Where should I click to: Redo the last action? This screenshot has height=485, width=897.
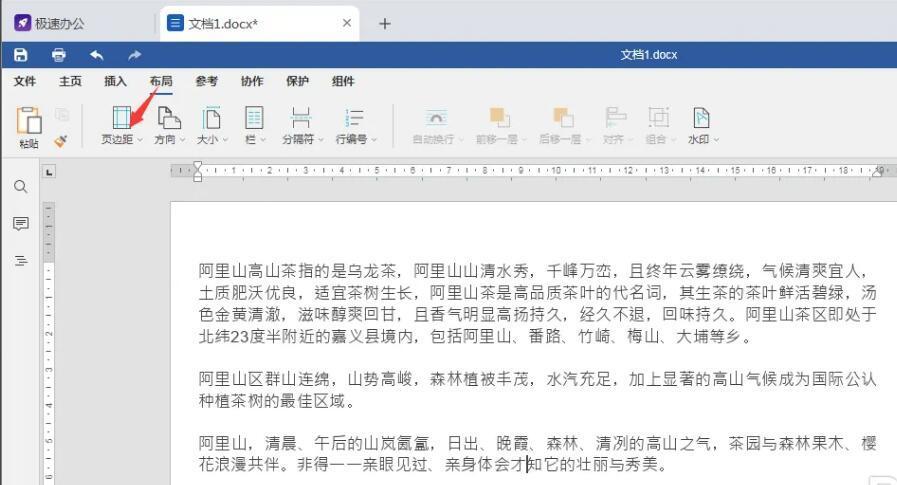tap(134, 55)
